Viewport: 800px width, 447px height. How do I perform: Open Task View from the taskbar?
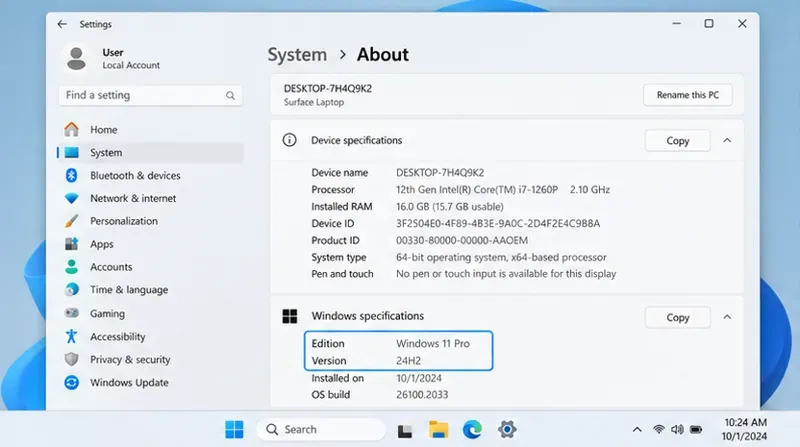[x=405, y=431]
